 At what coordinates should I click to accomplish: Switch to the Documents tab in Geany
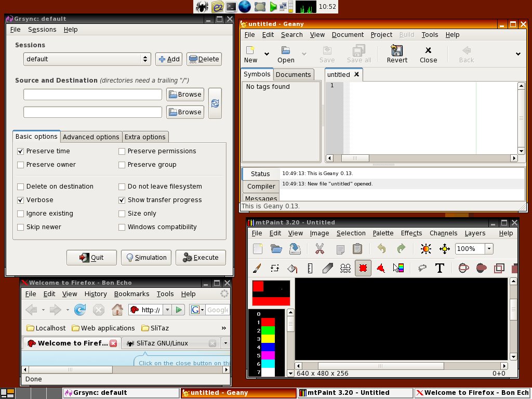[x=293, y=75]
